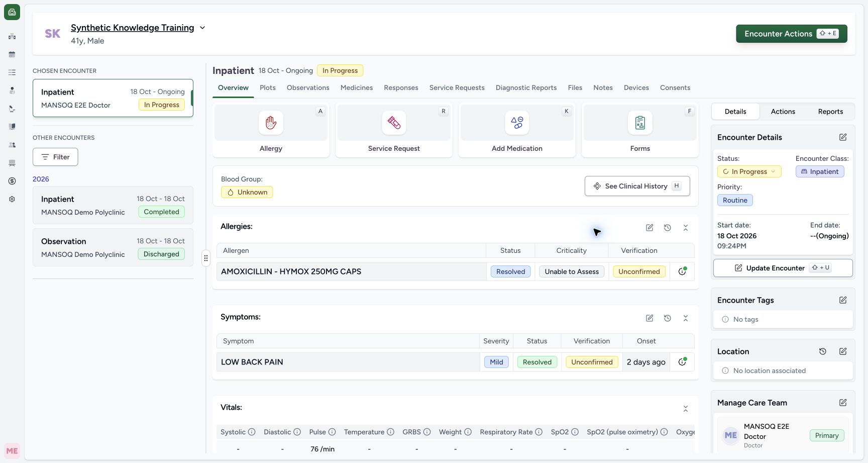
Task: Open the Diagnostic Reports tab
Action: [x=526, y=87]
